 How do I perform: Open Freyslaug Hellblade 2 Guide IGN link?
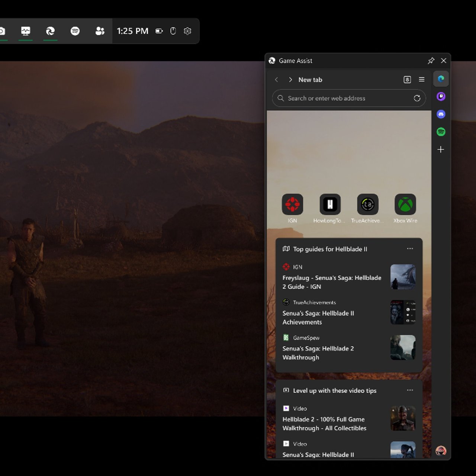[x=332, y=282]
